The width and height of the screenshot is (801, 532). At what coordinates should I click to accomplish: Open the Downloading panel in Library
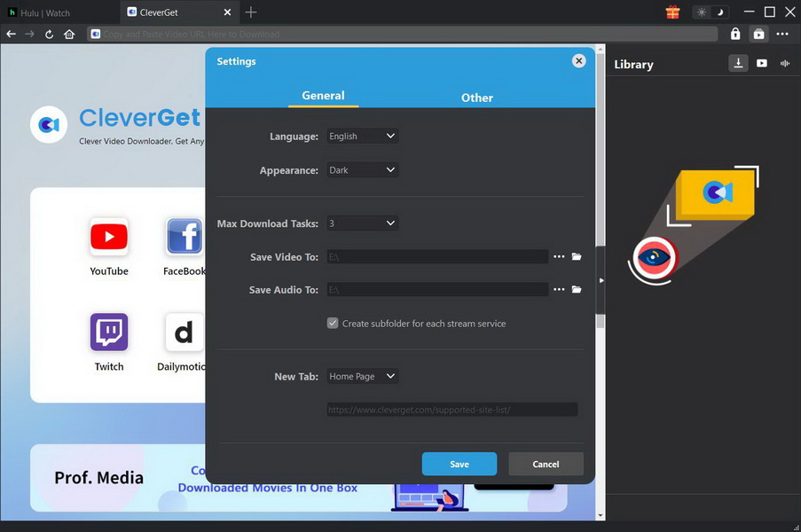click(x=738, y=63)
